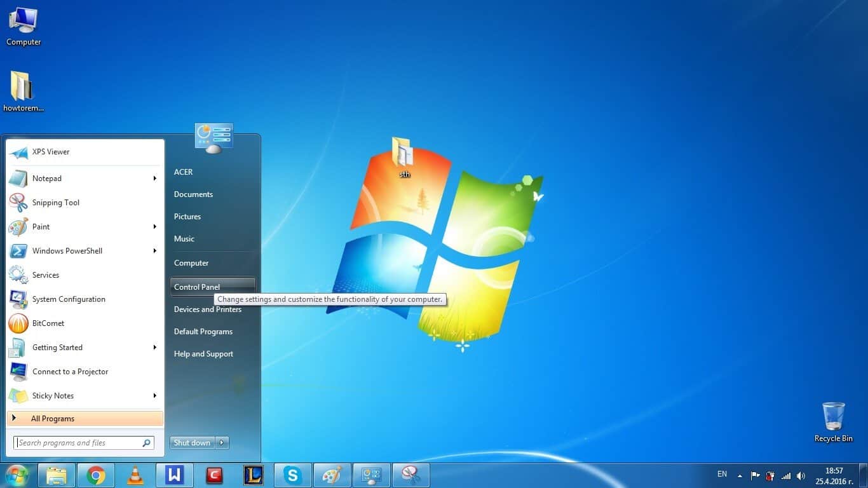Switch to the Snipping Tool taskbar button
The width and height of the screenshot is (868, 488).
tap(411, 475)
